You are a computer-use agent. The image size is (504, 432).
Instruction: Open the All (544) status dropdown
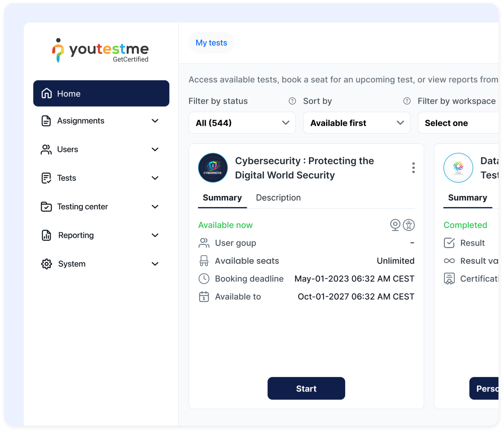(242, 123)
